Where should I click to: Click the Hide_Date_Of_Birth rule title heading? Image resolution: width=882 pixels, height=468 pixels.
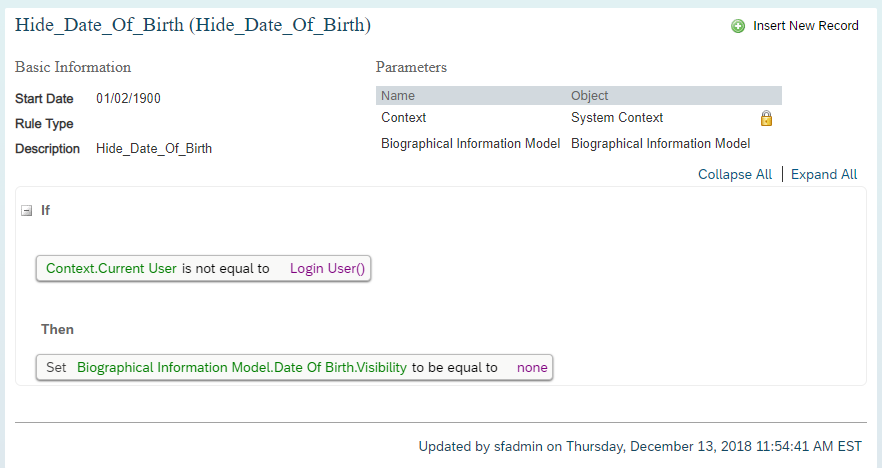(193, 25)
